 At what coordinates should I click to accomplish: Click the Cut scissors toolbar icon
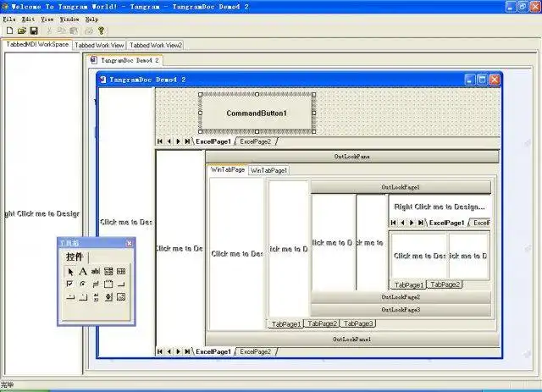click(49, 30)
